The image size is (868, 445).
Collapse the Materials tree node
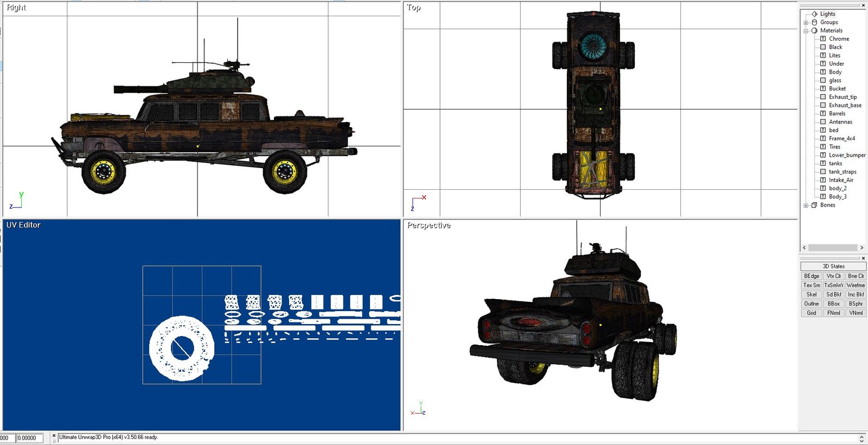point(806,31)
